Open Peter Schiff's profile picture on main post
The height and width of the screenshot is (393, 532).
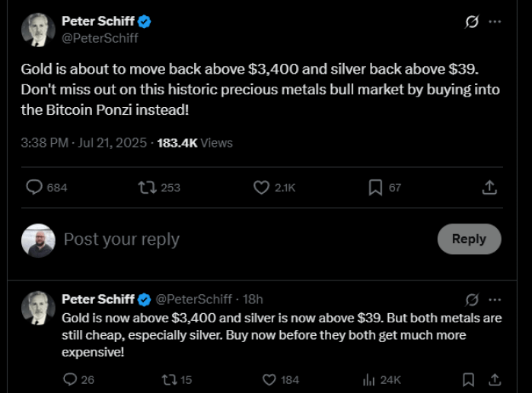point(39,30)
